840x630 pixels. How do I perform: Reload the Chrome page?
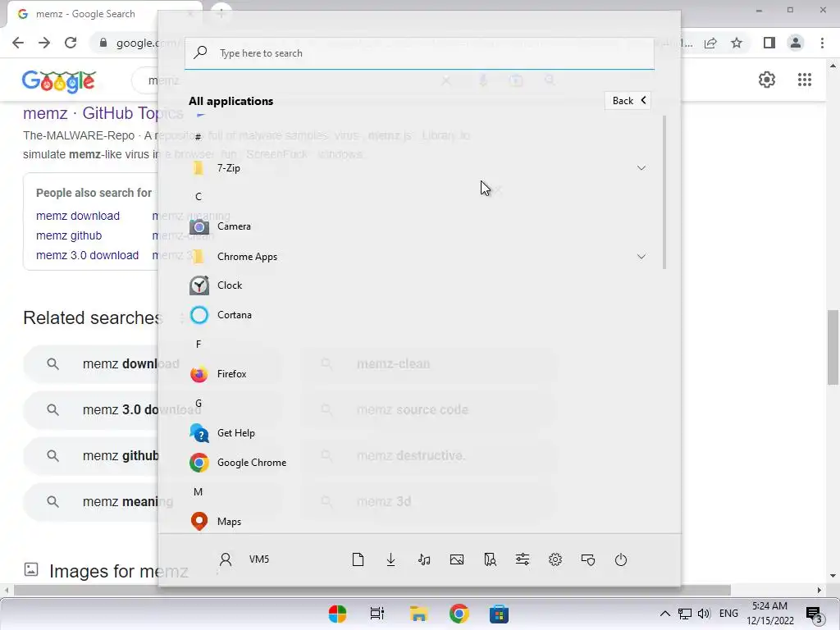click(x=71, y=43)
